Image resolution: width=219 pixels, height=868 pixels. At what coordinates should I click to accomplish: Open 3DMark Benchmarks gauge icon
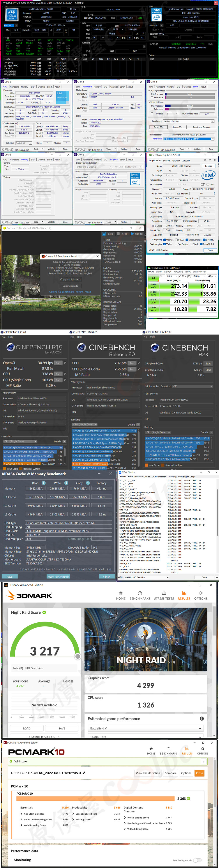[140, 593]
